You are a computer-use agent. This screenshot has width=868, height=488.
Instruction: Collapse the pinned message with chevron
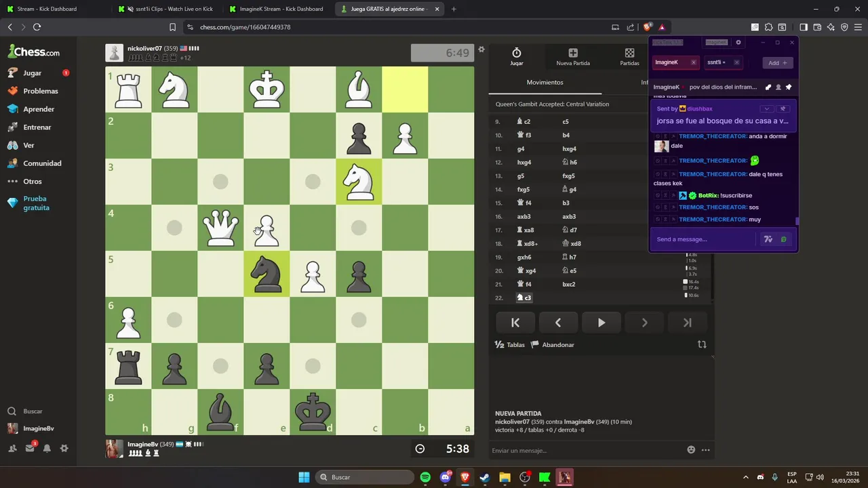click(x=767, y=108)
